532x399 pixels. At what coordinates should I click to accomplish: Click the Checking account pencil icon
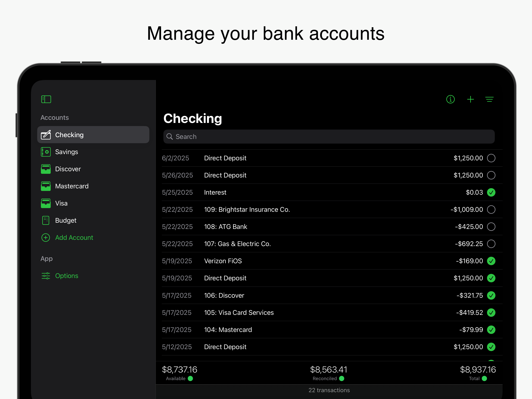(46, 135)
